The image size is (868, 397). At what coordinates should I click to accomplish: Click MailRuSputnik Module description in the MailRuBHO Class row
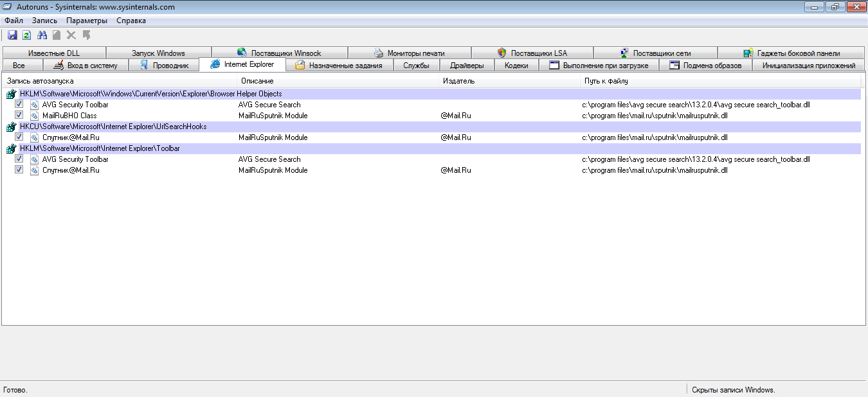pyautogui.click(x=273, y=116)
